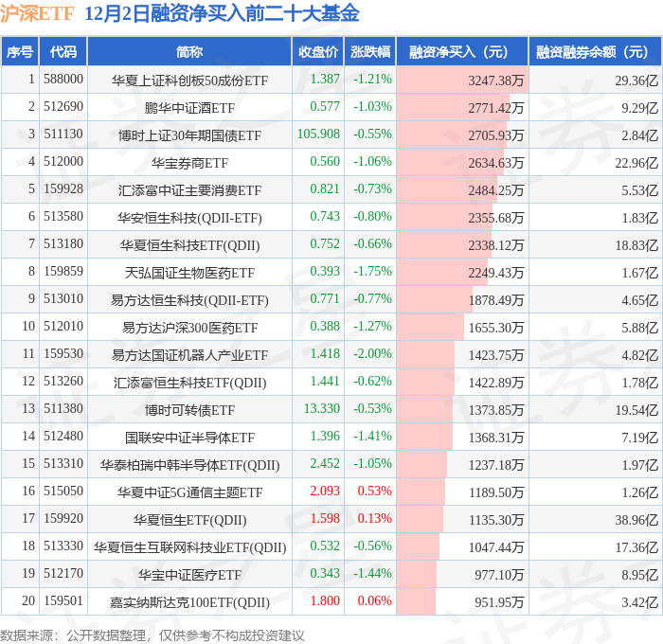Click fund code 515050
Image resolution: width=663 pixels, height=644 pixels.
coord(63,492)
